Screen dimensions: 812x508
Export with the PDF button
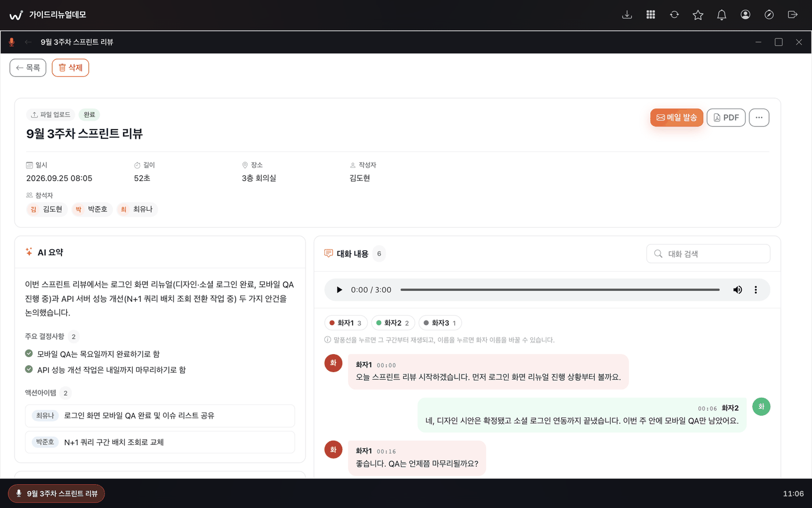coord(726,117)
